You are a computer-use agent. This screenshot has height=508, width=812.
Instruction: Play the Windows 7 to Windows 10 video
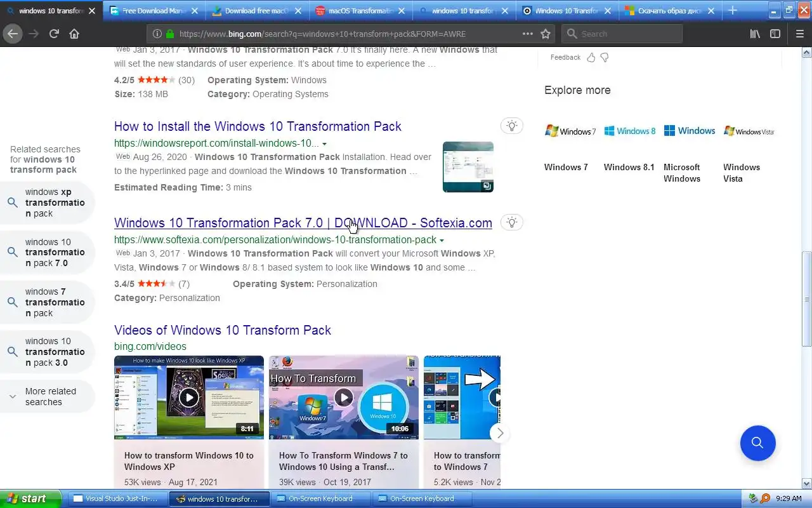343,398
